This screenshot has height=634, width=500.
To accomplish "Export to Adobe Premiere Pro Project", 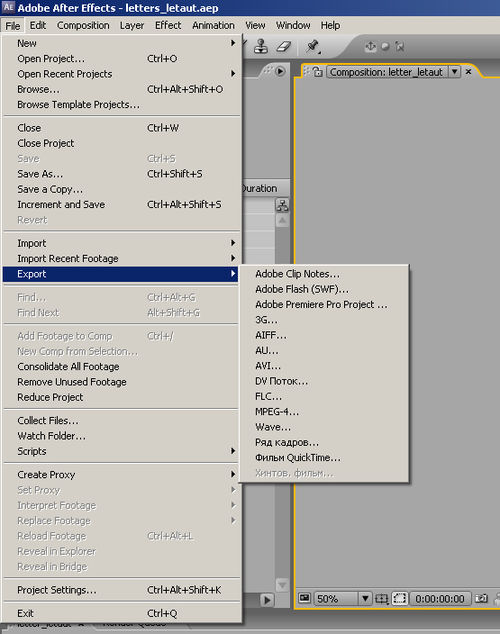I will point(324,305).
